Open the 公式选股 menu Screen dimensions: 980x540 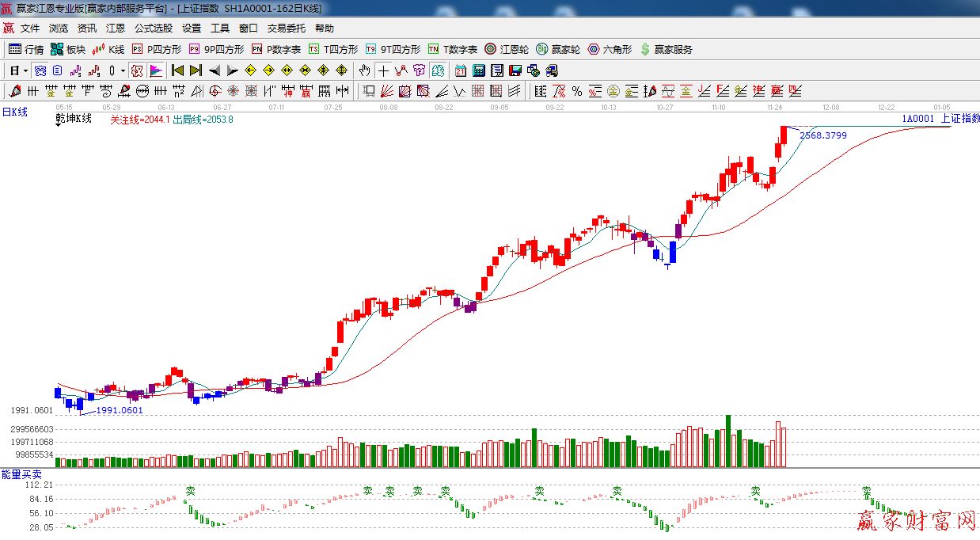(x=153, y=29)
